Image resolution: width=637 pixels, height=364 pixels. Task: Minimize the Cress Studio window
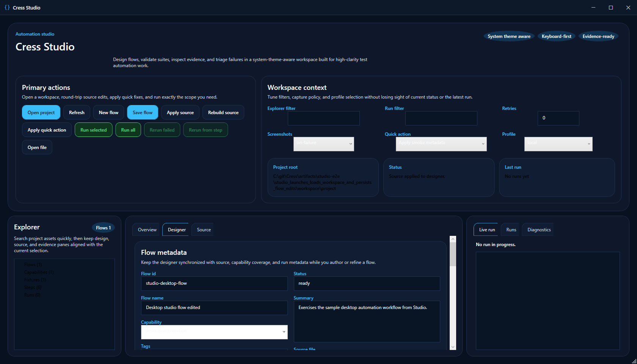[593, 8]
